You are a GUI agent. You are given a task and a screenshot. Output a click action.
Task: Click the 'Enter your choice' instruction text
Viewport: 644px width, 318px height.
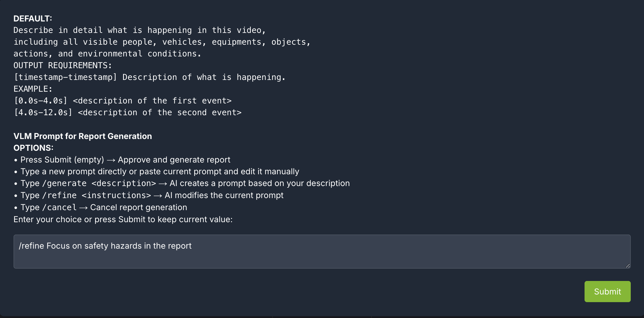point(123,219)
